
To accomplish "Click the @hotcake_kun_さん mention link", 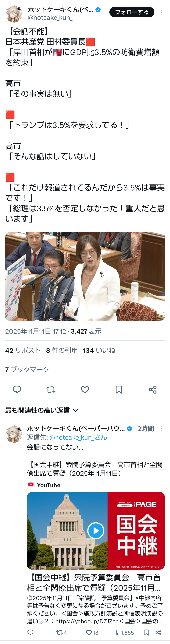I will click(78, 437).
